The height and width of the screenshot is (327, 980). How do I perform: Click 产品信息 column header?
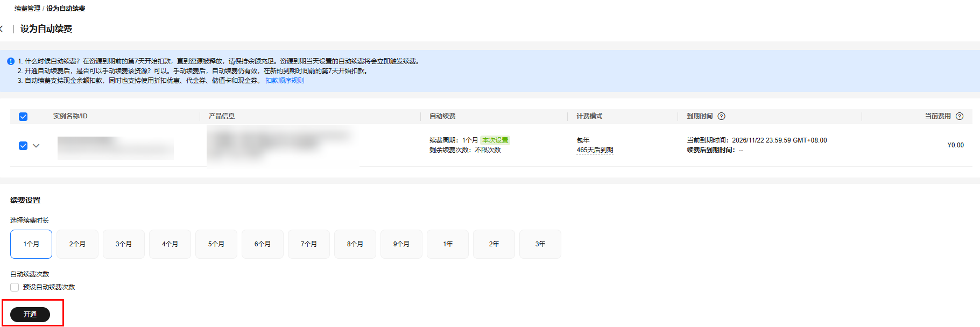click(222, 116)
